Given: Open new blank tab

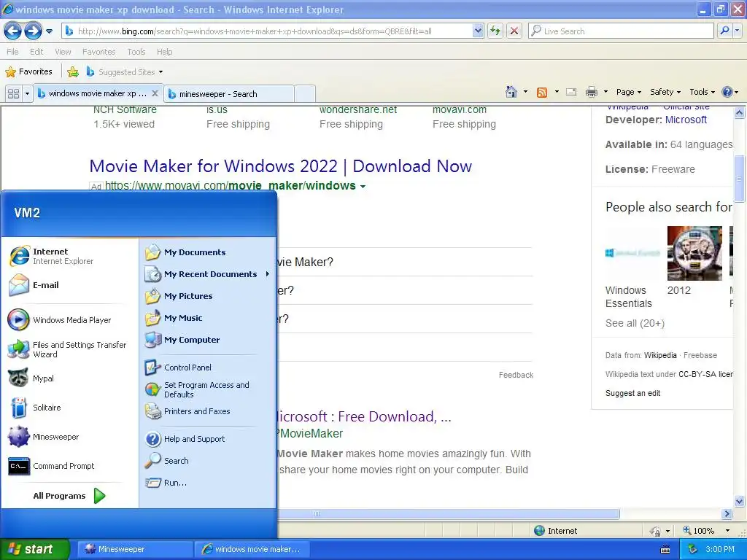Looking at the screenshot, I should pos(305,94).
